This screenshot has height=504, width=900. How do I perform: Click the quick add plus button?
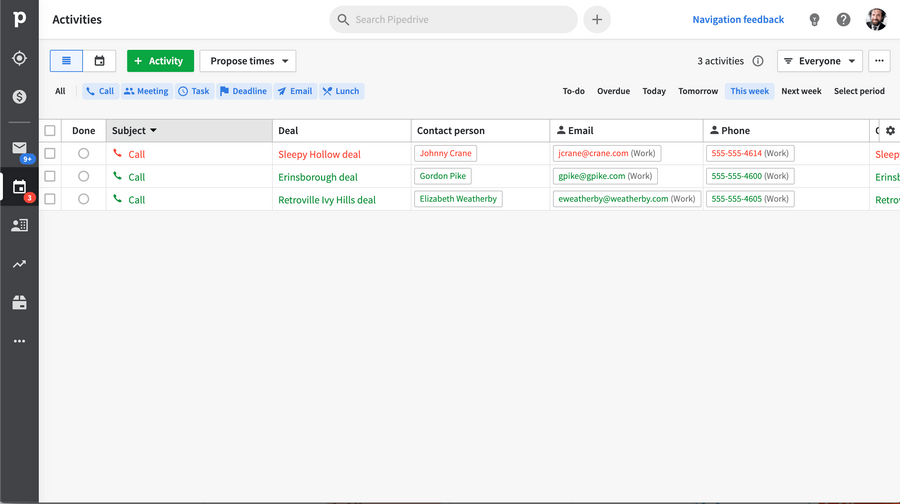[597, 20]
